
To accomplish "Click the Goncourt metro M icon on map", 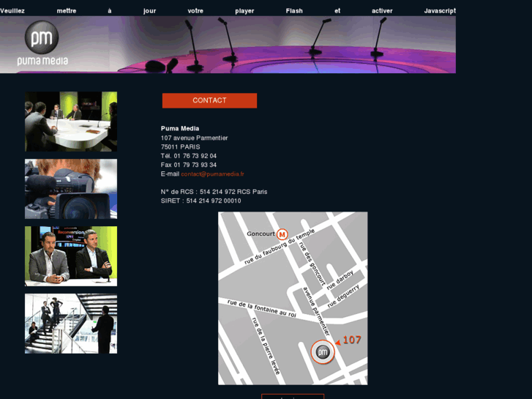I will [282, 234].
